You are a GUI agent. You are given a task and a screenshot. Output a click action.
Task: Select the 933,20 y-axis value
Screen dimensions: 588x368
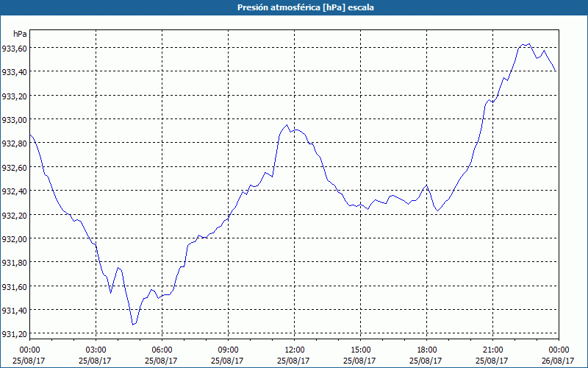pos(14,96)
